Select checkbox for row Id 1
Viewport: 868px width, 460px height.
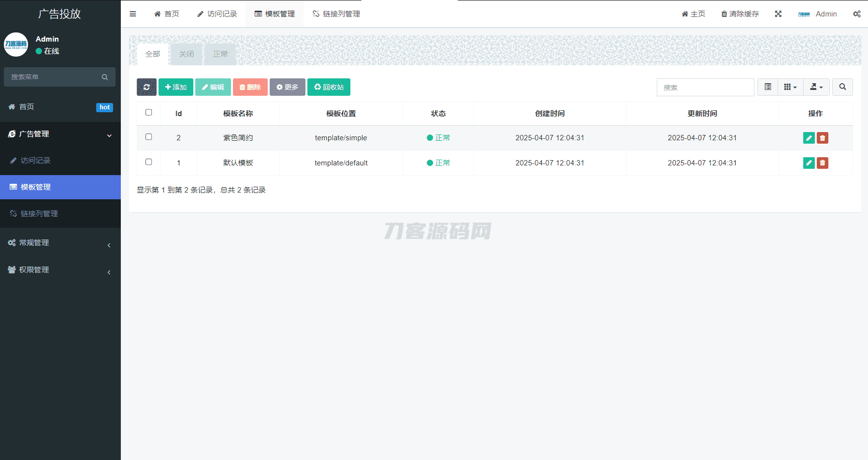coord(149,162)
